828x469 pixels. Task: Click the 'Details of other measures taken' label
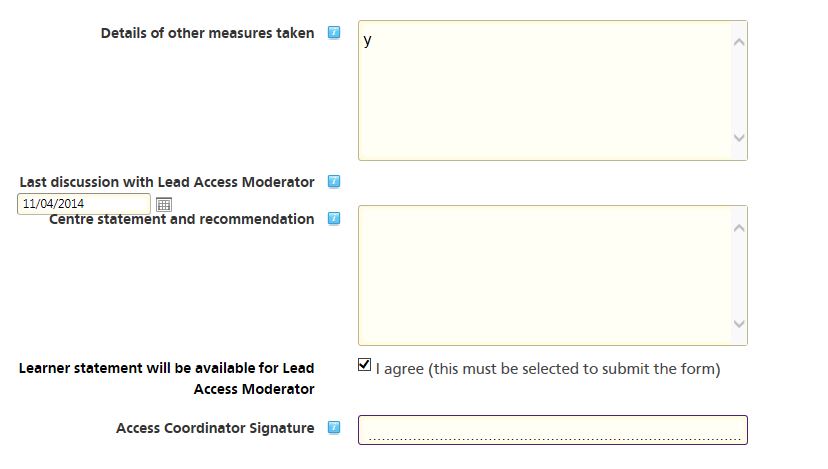pos(208,33)
